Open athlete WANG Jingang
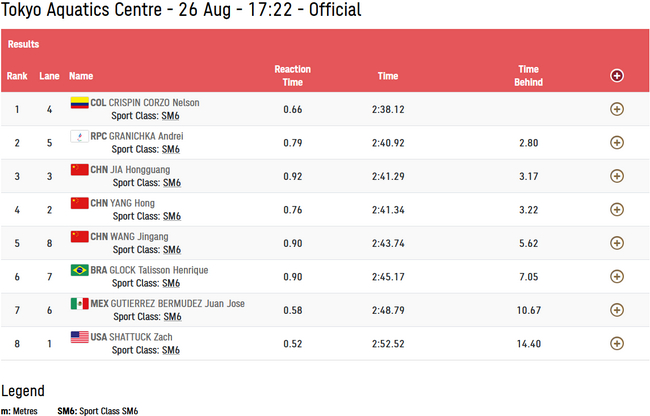The height and width of the screenshot is (416, 650). [x=139, y=237]
